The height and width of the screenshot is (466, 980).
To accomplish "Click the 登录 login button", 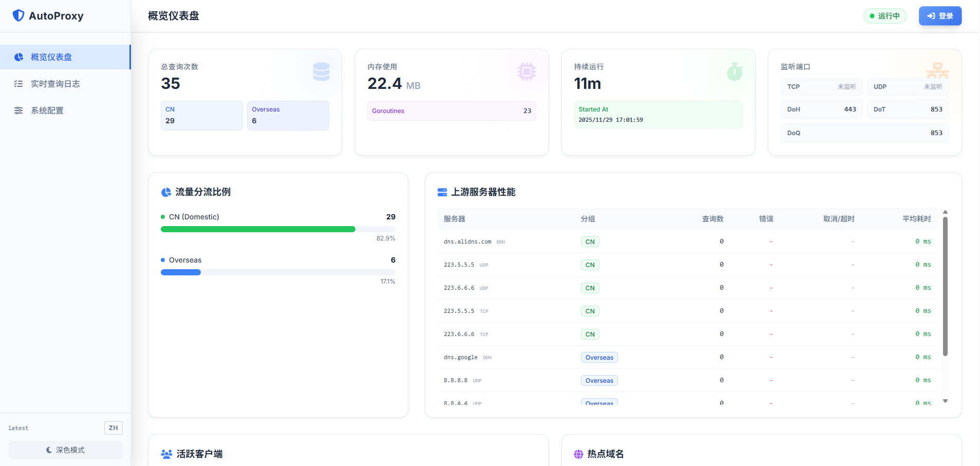I will tap(940, 16).
